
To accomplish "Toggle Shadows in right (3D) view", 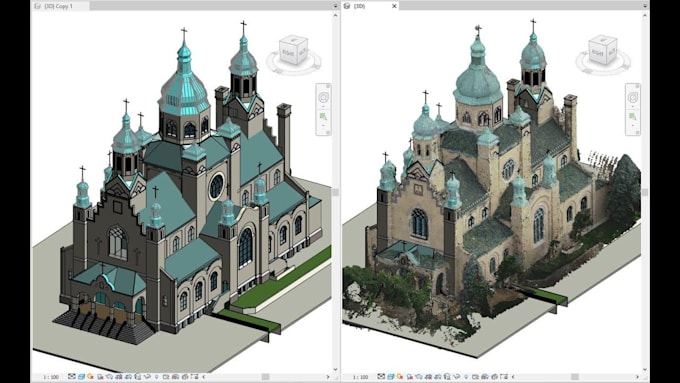I will point(410,377).
